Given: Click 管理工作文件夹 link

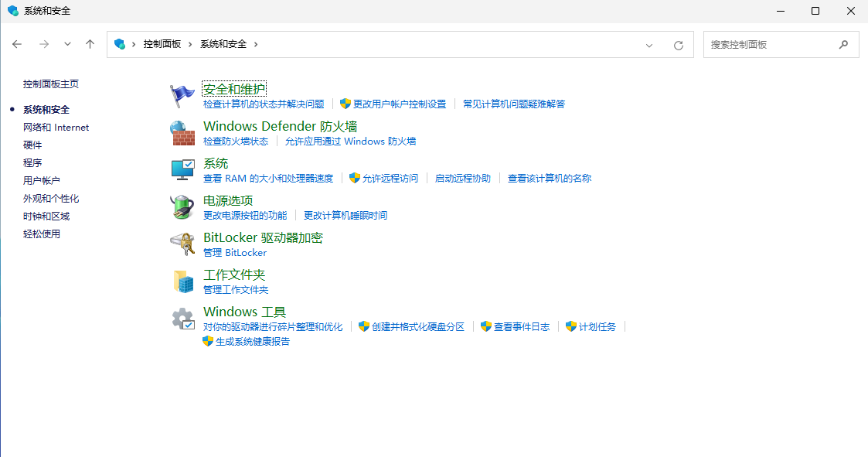Looking at the screenshot, I should [236, 290].
